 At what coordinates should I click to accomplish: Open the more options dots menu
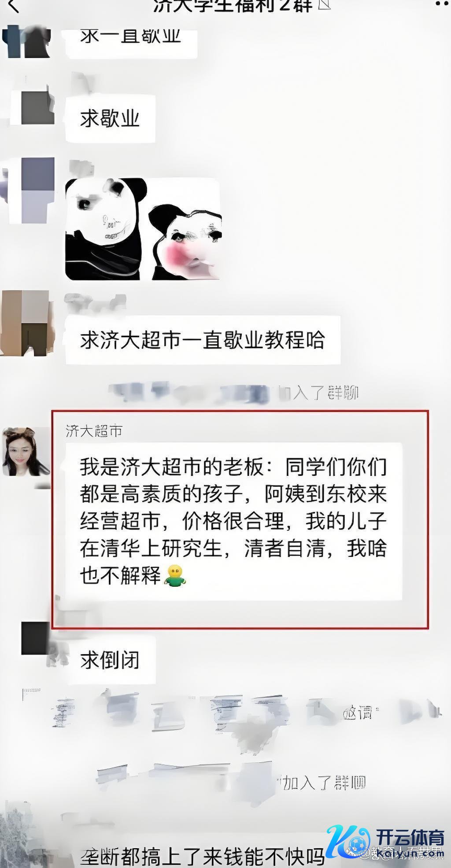coord(442,4)
